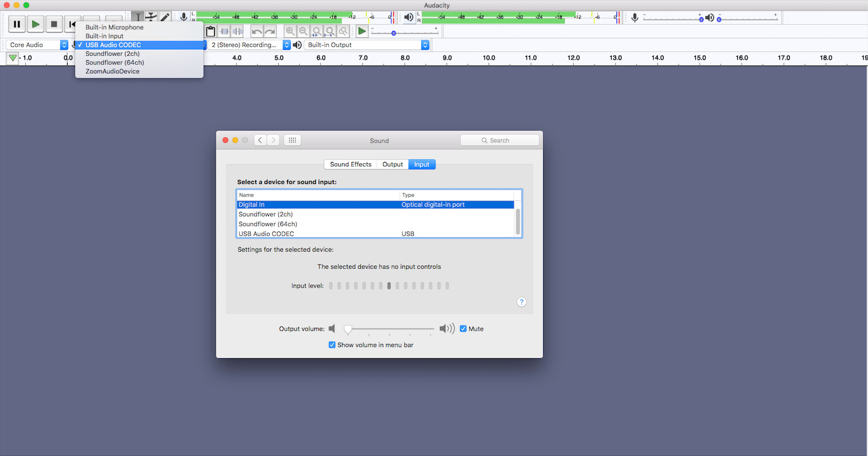Select USB Audio CODEC in Sound input list
The height and width of the screenshot is (456, 868).
tap(375, 233)
